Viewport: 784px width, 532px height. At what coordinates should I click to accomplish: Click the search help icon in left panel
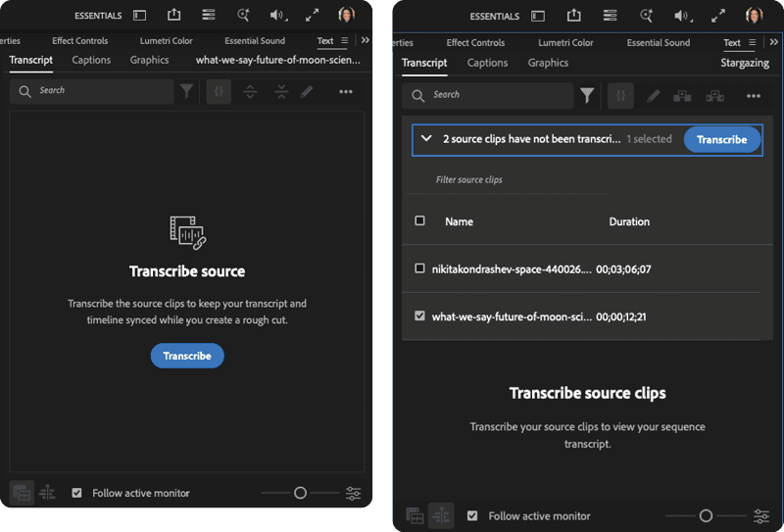coord(243,15)
